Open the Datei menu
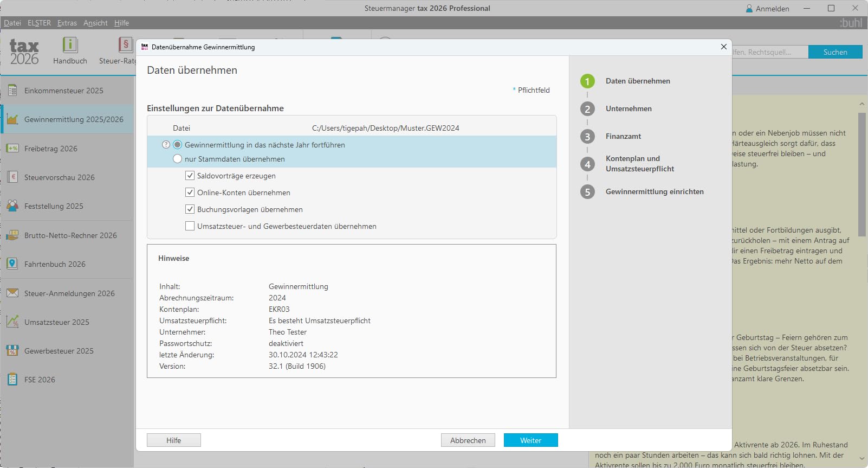The width and height of the screenshot is (868, 468). pyautogui.click(x=12, y=23)
